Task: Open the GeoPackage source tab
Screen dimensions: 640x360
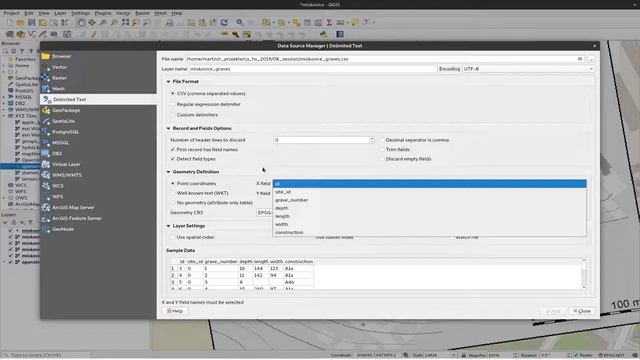Action: point(66,110)
